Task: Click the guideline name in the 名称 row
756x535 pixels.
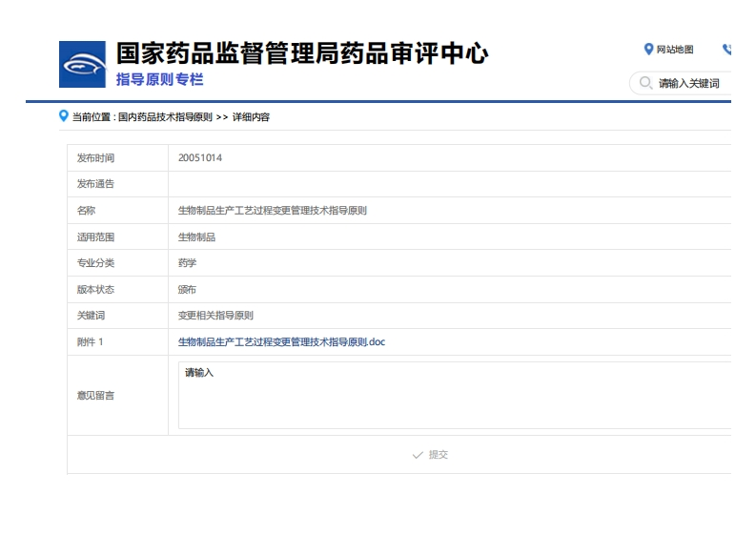Action: [x=272, y=211]
